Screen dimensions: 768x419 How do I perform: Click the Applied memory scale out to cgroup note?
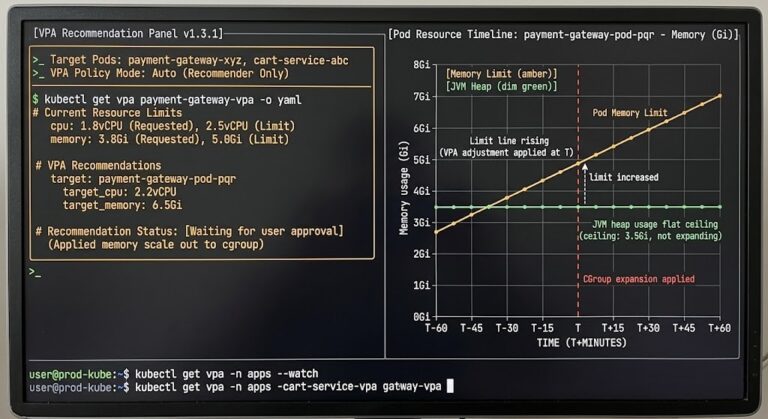(156, 245)
